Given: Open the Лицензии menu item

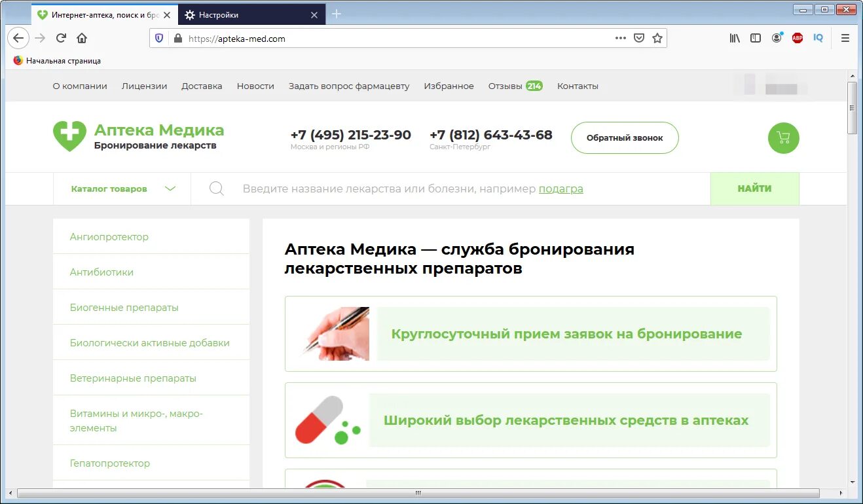Looking at the screenshot, I should coord(144,86).
